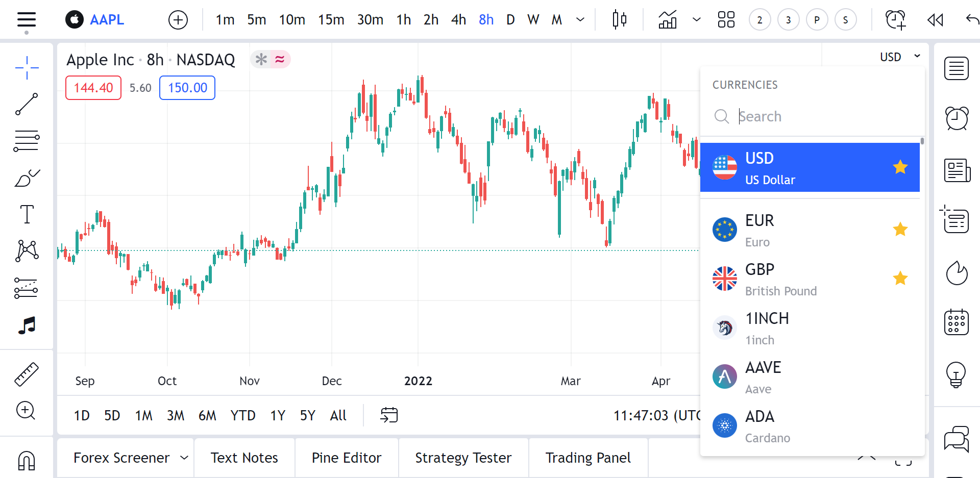Open the measure ruler tool
Viewport: 980px width, 478px height.
click(27, 374)
